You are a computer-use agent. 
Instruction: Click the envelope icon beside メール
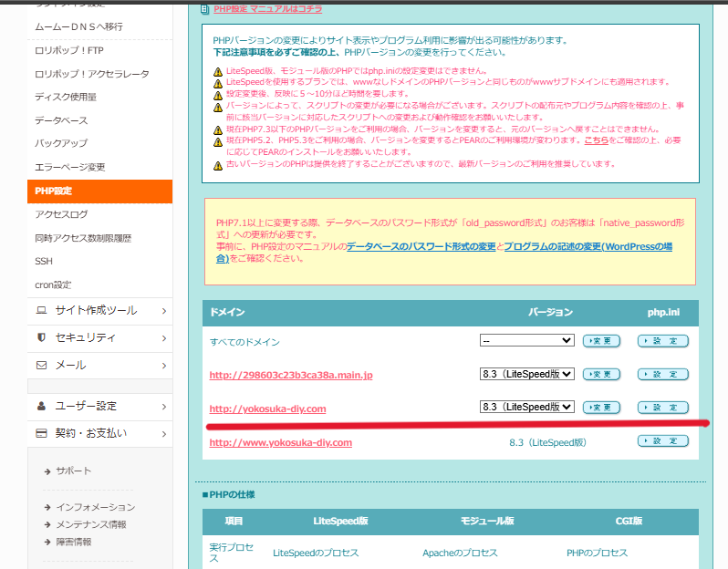(x=41, y=365)
